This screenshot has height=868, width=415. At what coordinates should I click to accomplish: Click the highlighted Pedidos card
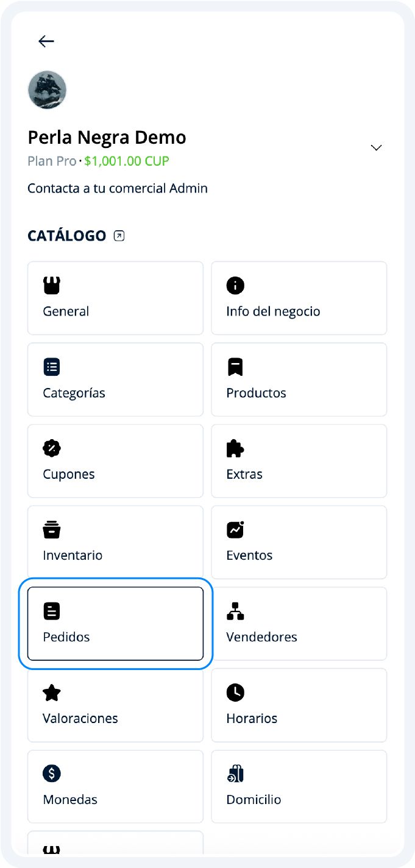(x=116, y=623)
